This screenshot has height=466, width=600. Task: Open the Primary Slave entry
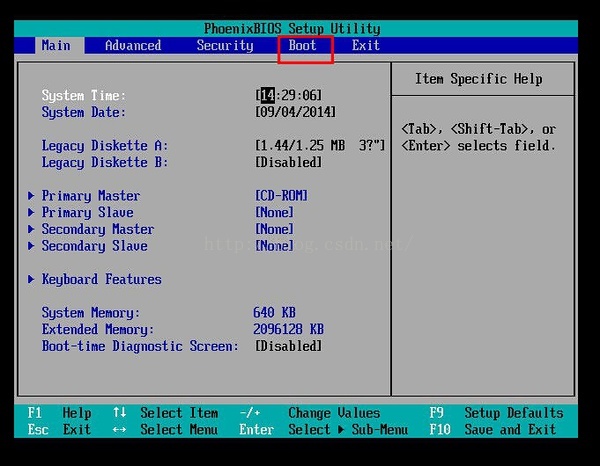click(x=88, y=212)
